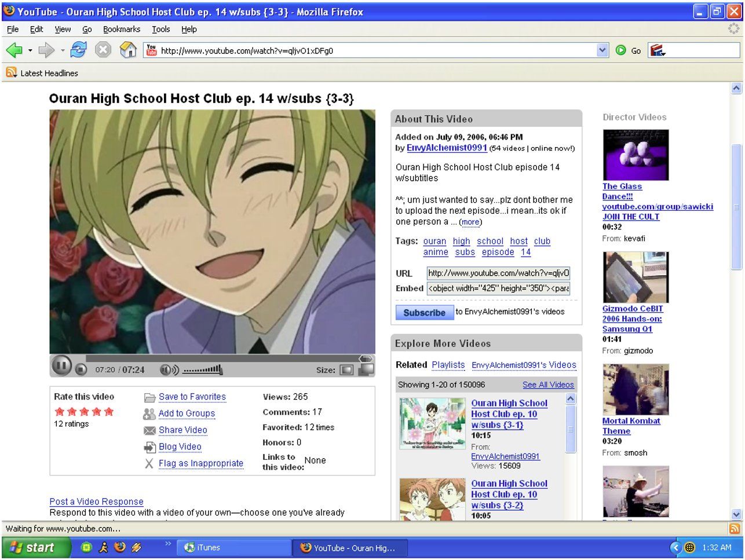Click the page scrollbar up arrow
This screenshot has width=745, height=560.
coord(736,88)
